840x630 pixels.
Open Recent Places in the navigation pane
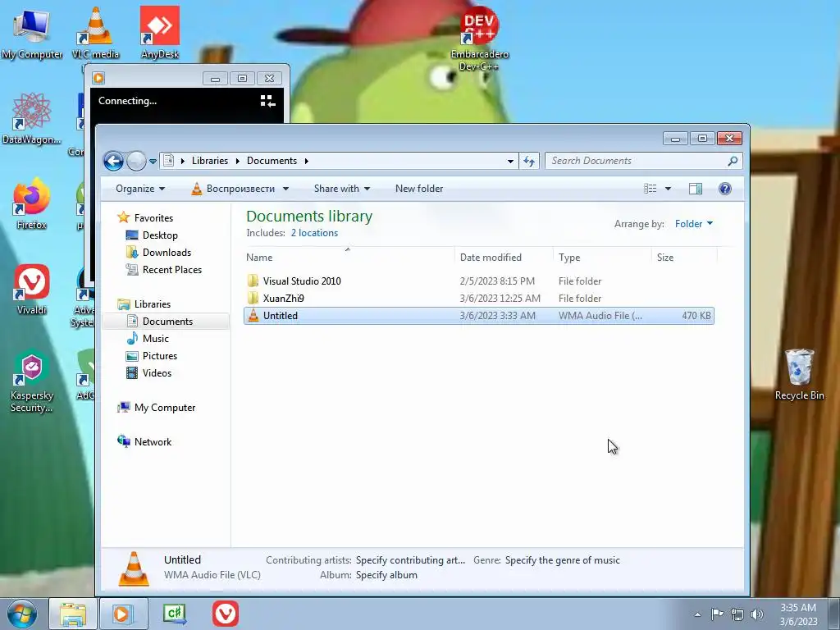(x=172, y=270)
